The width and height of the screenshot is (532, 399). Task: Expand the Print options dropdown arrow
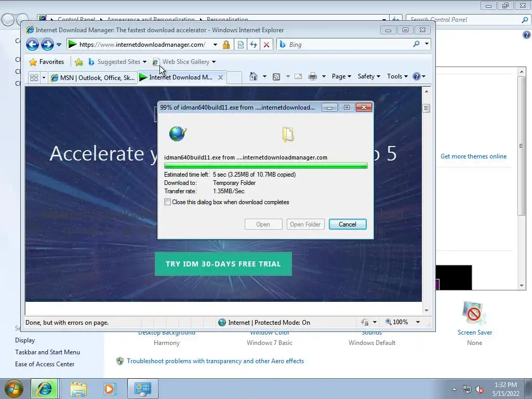tap(324, 76)
